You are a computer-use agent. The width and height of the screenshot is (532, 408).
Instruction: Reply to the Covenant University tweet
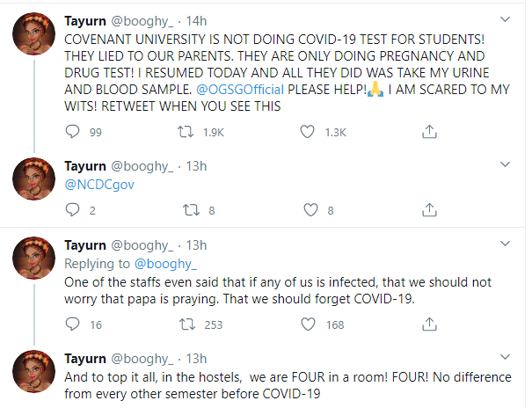74,132
